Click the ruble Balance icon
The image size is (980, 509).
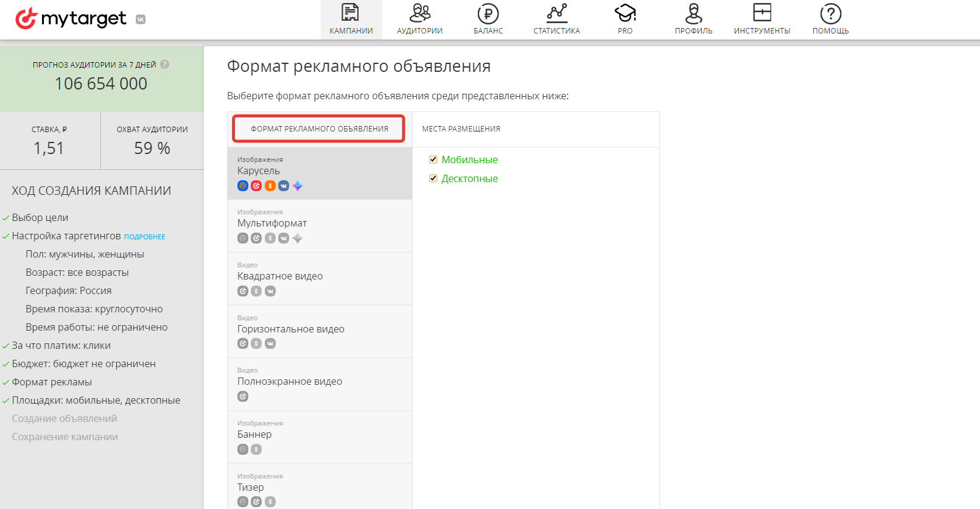coord(488,13)
